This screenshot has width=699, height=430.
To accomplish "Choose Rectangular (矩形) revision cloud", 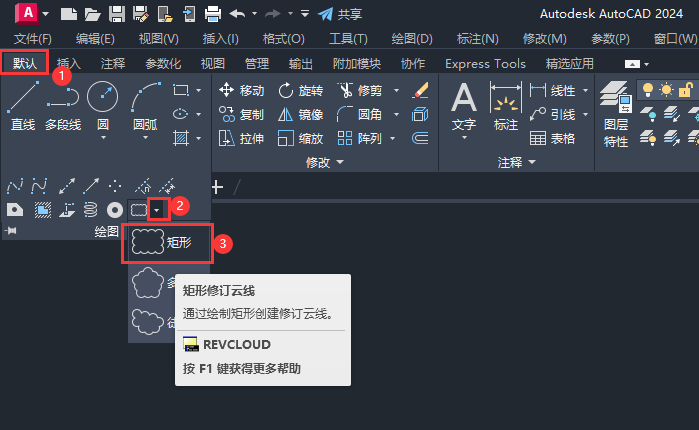I will point(167,243).
